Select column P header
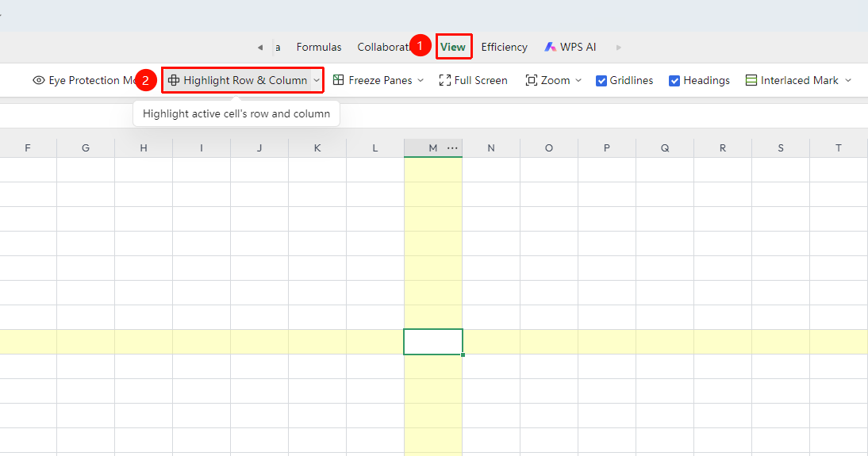 [x=607, y=148]
